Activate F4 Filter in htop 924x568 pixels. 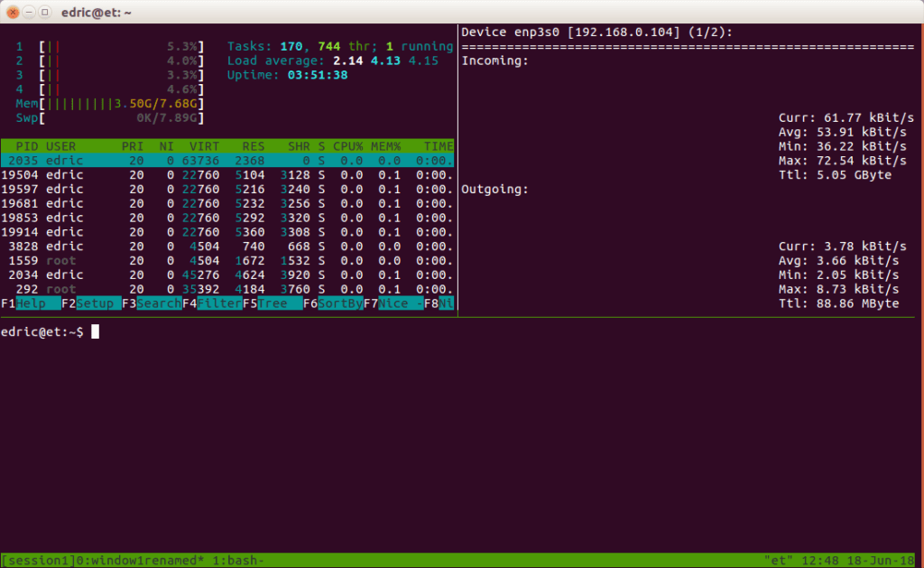212,303
